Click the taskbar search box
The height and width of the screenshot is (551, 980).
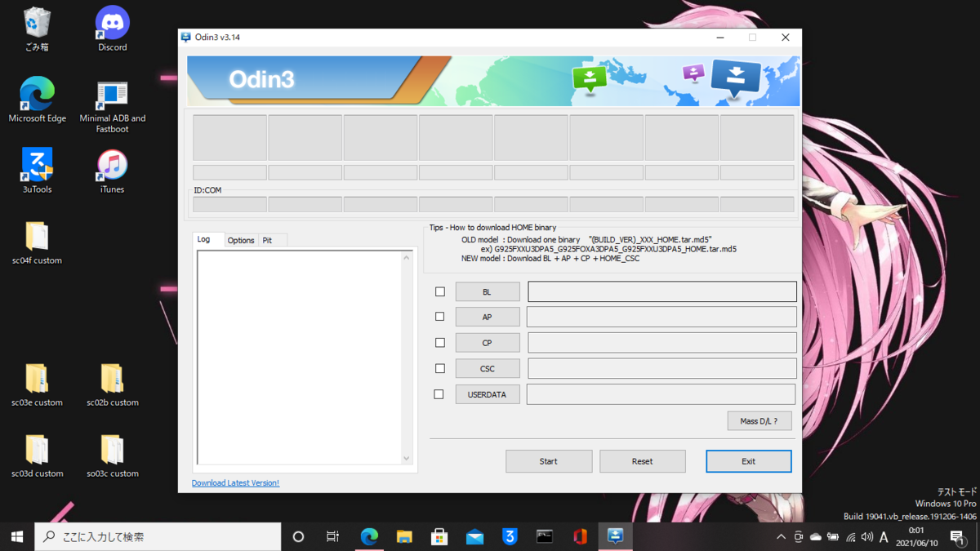coord(158,536)
